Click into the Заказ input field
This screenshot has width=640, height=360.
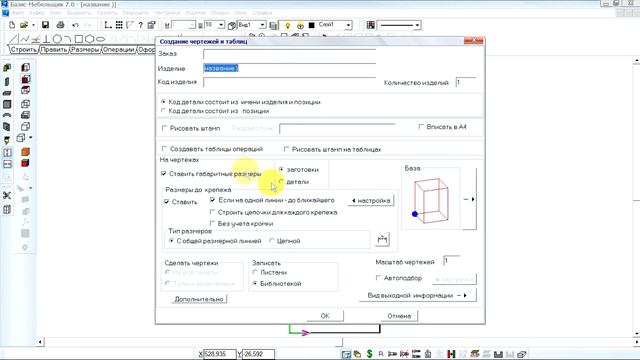(289, 54)
